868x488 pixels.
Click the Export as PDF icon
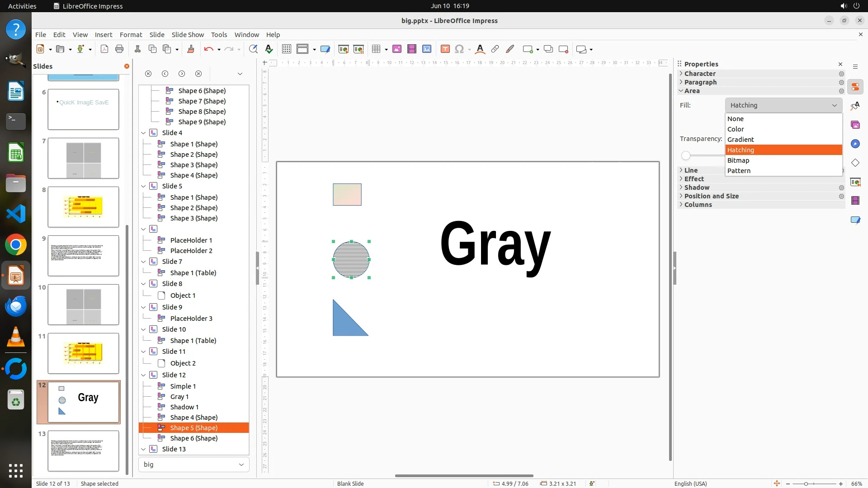pyautogui.click(x=104, y=49)
